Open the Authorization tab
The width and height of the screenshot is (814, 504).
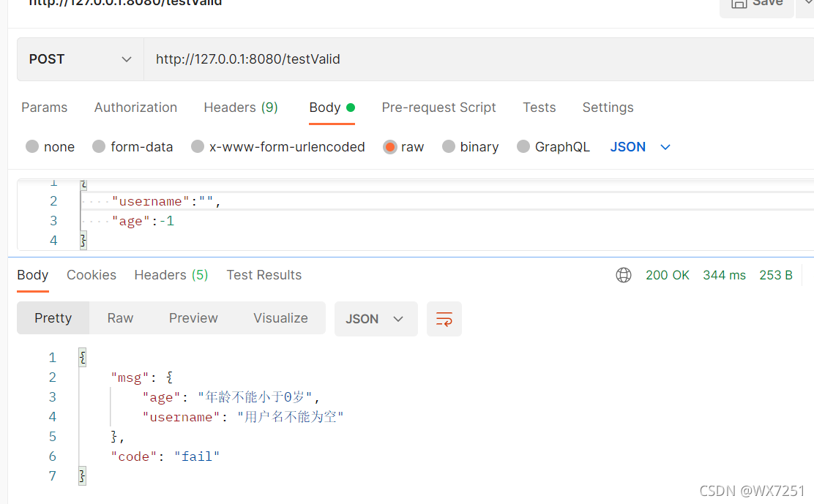(x=135, y=108)
